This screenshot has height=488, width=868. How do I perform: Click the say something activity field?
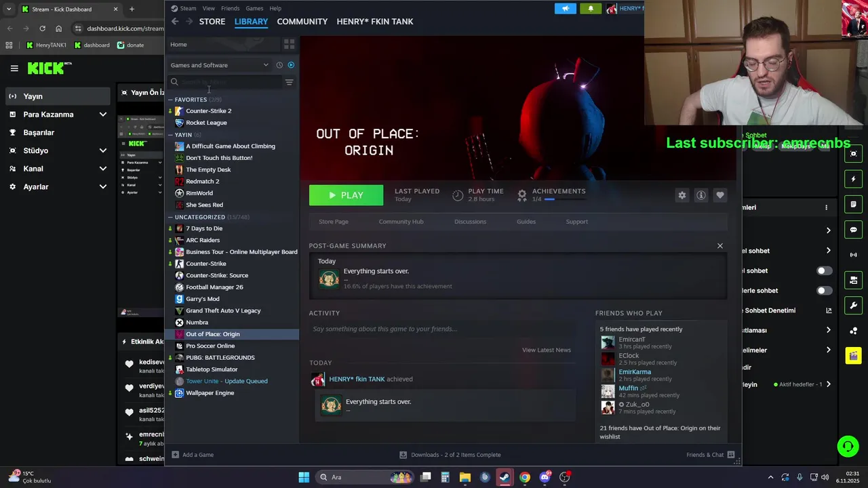442,329
